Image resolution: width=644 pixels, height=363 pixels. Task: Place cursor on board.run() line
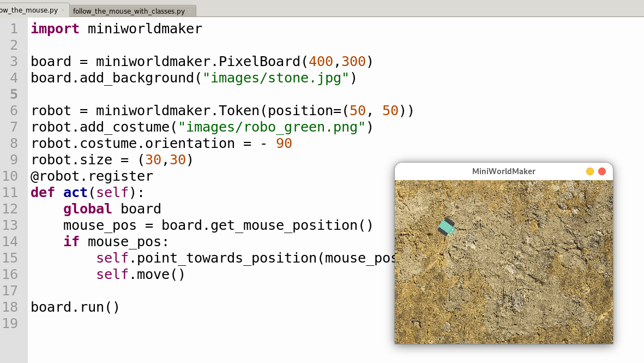pos(75,307)
